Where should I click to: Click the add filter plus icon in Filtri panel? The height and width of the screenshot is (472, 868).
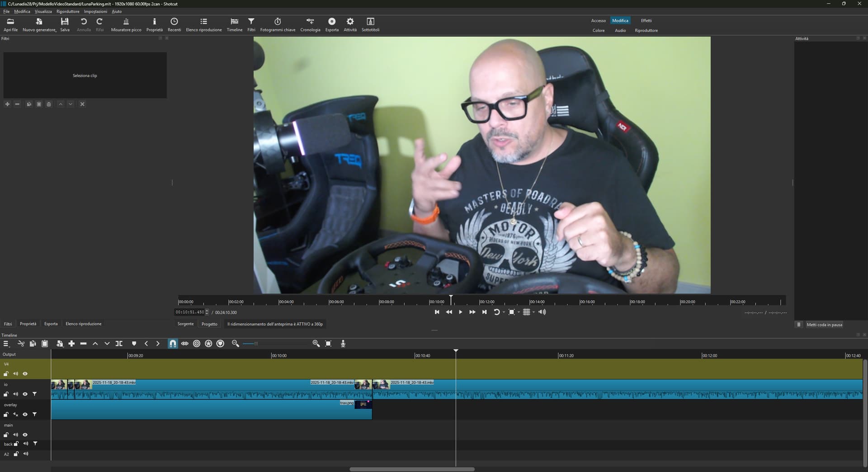point(7,104)
